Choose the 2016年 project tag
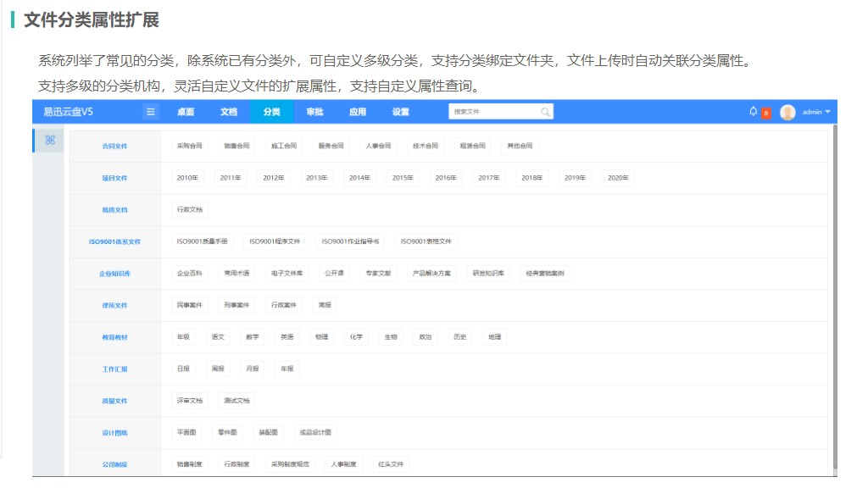Viewport: 868px width, 488px height. coord(446,178)
